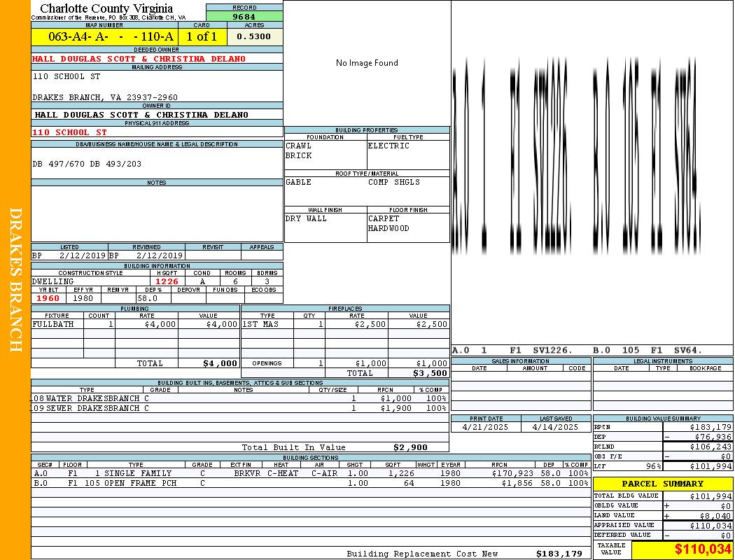Select the black Owner ID name field
The image size is (735, 560).
141,115
